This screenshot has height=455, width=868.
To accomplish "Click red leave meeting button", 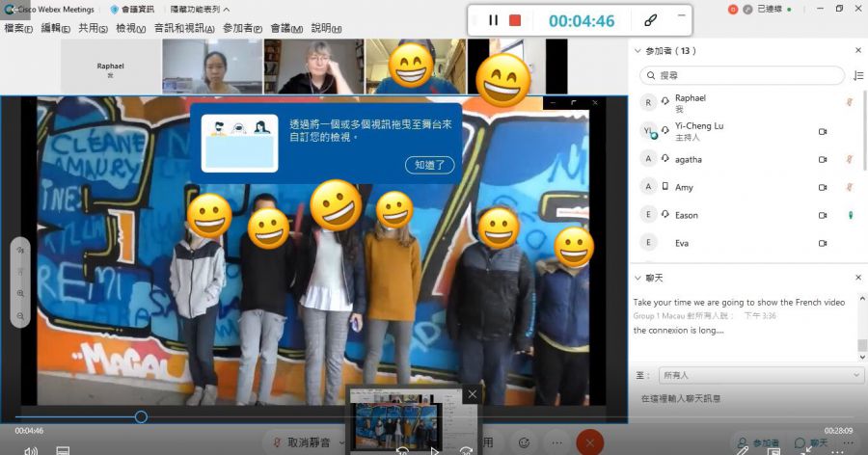I will [589, 442].
